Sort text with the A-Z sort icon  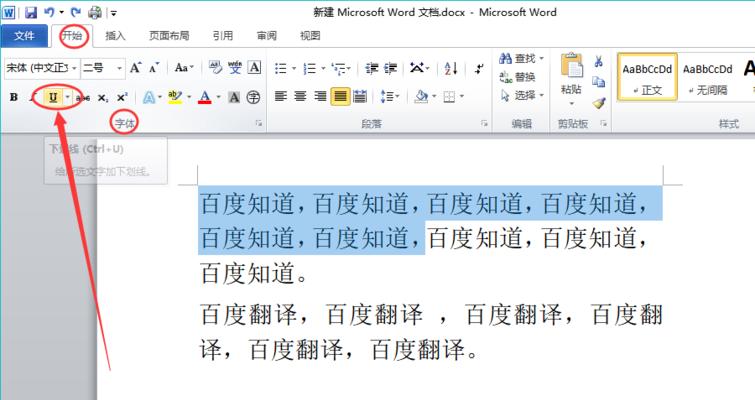coord(451,68)
